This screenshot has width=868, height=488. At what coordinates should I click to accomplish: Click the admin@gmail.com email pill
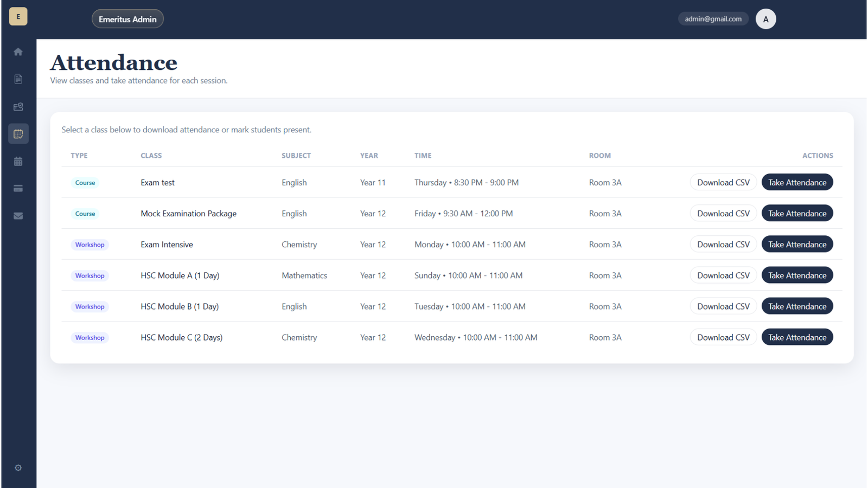713,19
